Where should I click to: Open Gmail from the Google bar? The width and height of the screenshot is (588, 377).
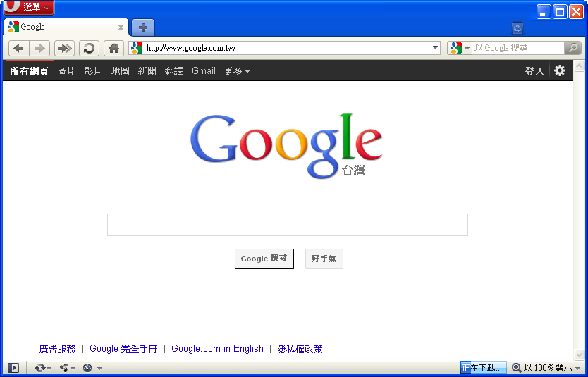click(204, 71)
